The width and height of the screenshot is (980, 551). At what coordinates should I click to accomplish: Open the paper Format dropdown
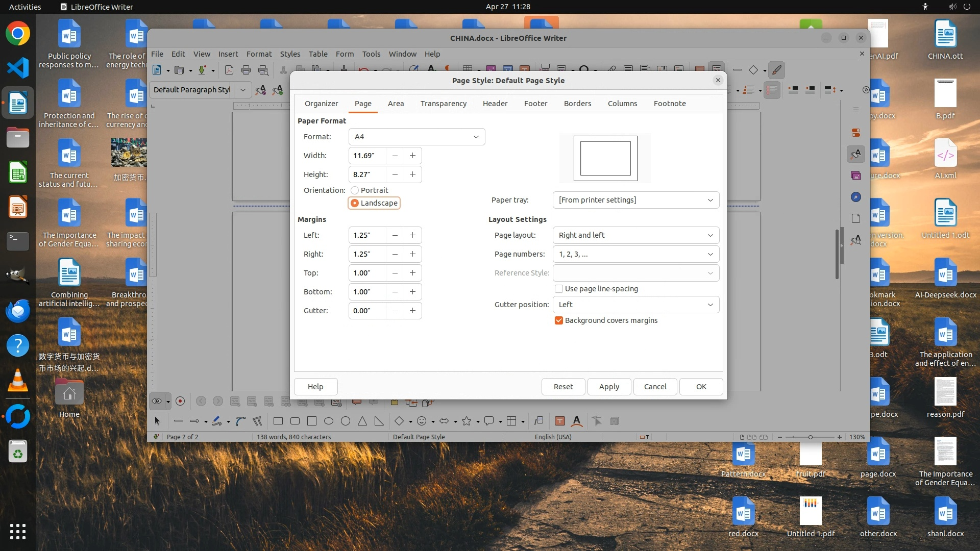pyautogui.click(x=416, y=137)
